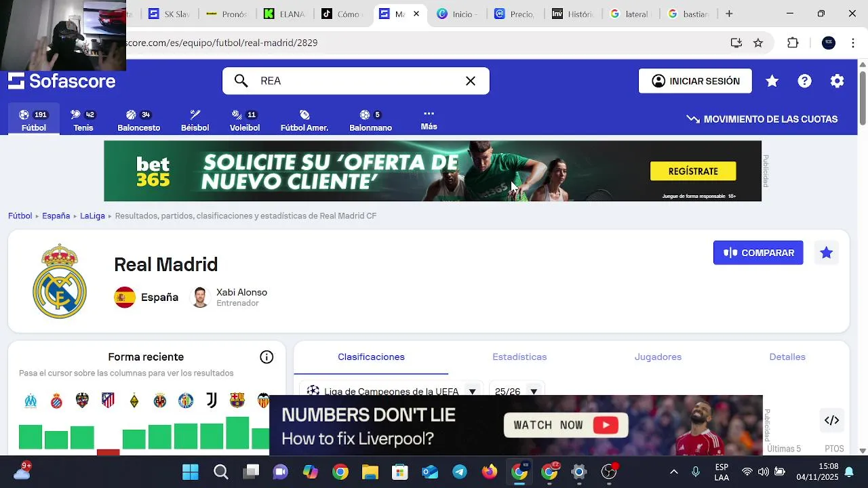Click the Levante crest in recent form
Viewport: 868px width, 488px height.
click(82, 401)
